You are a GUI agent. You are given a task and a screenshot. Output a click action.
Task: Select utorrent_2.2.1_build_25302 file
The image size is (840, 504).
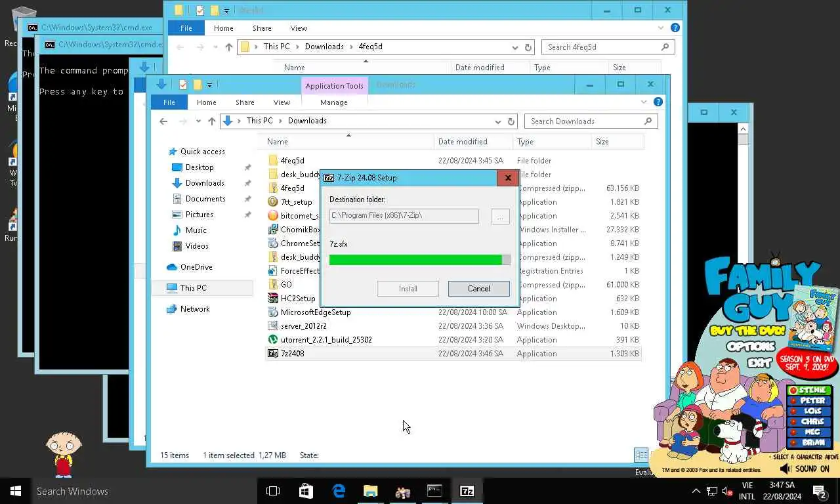pos(453,340)
